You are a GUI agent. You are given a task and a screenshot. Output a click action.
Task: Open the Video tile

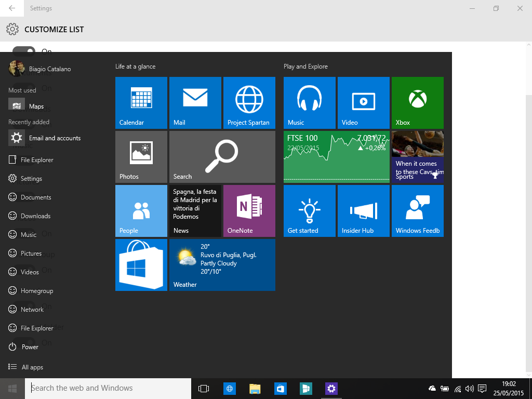pyautogui.click(x=363, y=103)
